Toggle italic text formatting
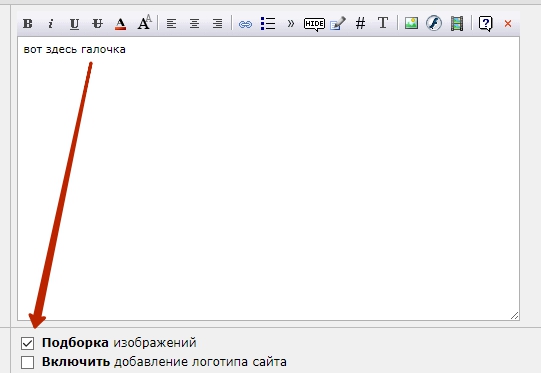Screen dimensions: 541x373 (x=51, y=24)
